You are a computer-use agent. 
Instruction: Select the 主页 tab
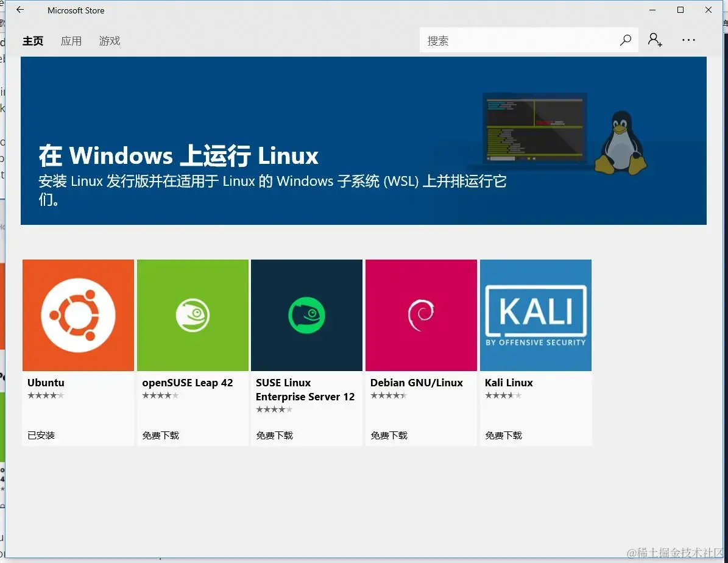pos(33,41)
